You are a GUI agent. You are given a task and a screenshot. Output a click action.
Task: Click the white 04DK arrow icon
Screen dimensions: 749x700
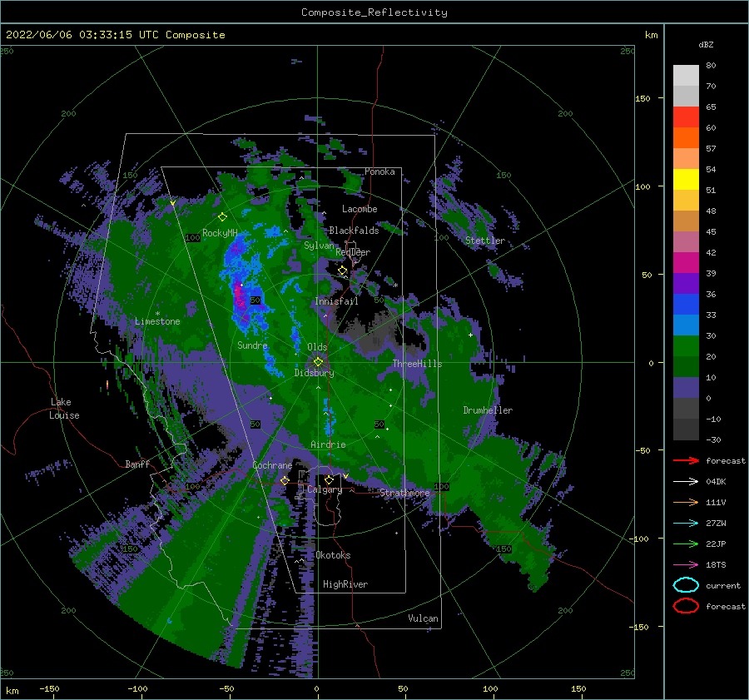pyautogui.click(x=686, y=481)
